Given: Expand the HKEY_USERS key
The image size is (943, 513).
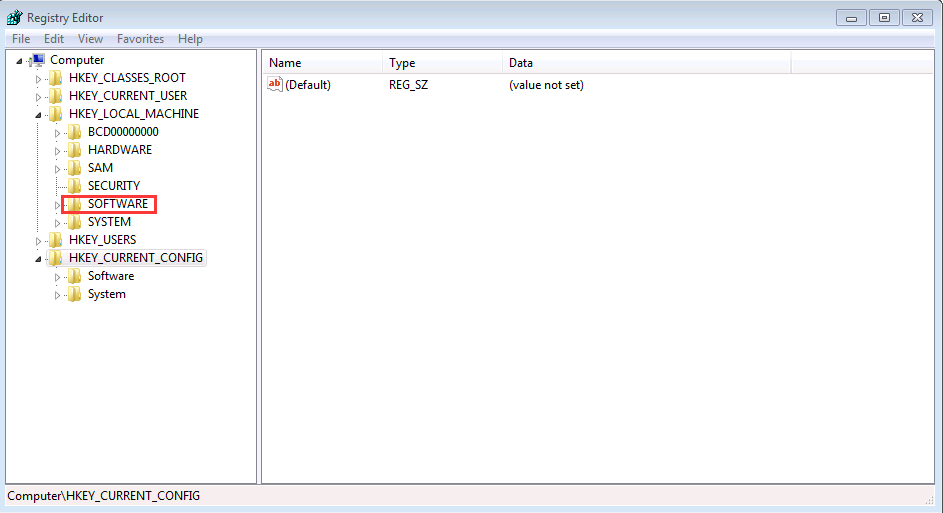Looking at the screenshot, I should [38, 241].
